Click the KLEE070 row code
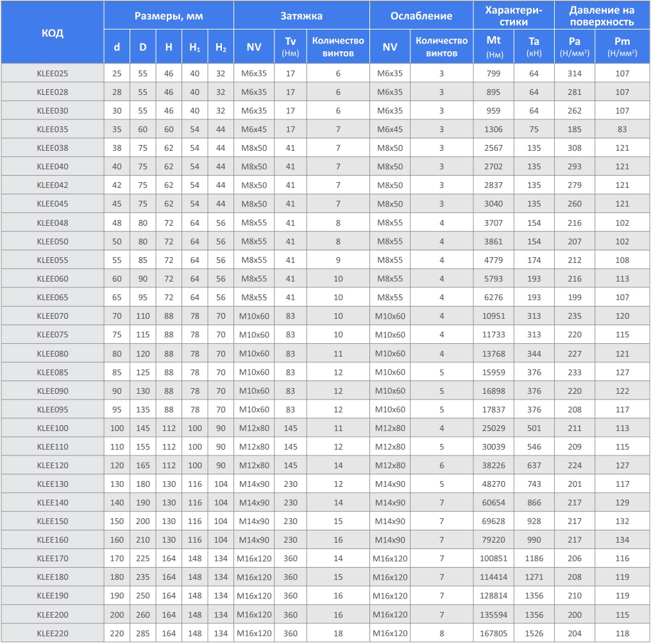The height and width of the screenshot is (644, 651). [x=53, y=316]
